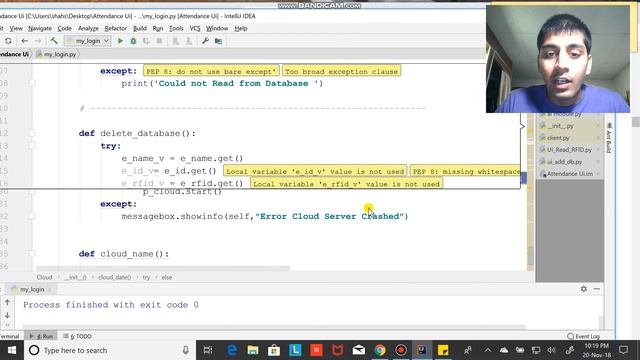The image size is (640, 360).
Task: Click the down arrow in Run console
Action: pos(7,315)
